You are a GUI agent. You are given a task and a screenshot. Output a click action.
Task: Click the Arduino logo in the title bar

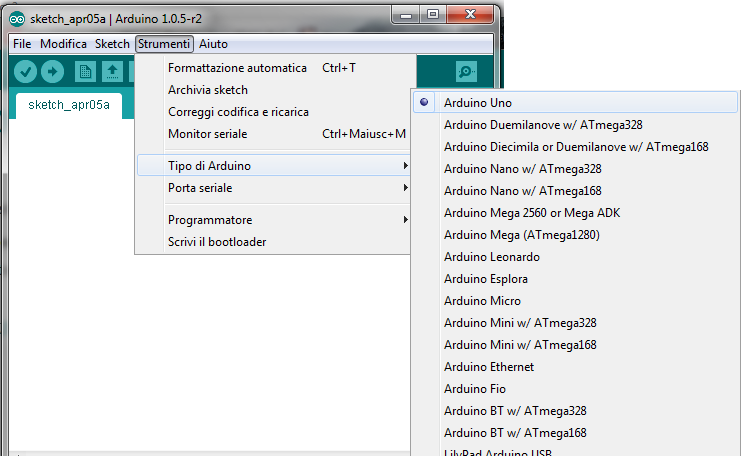pos(17,19)
